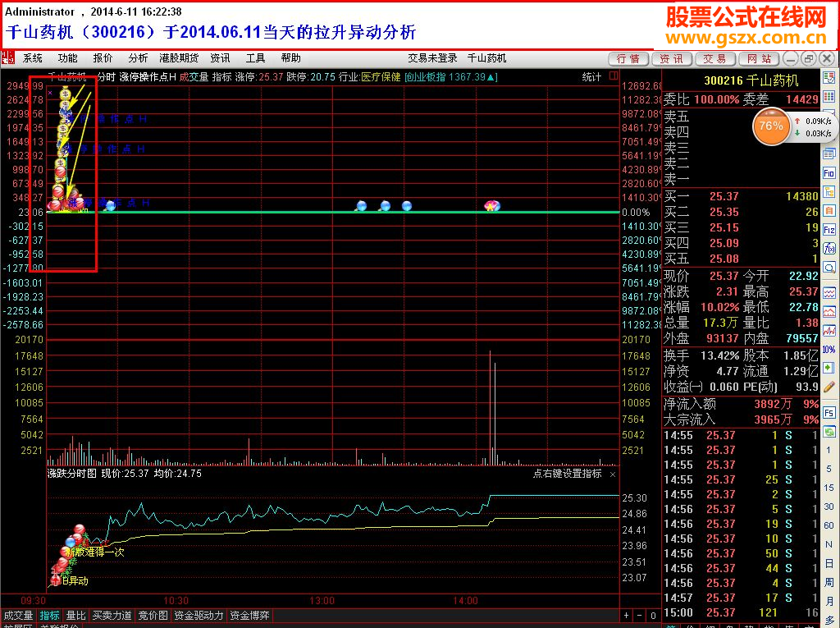Select the 60-minute period in sidebar
The height and width of the screenshot is (628, 840).
coord(829,525)
